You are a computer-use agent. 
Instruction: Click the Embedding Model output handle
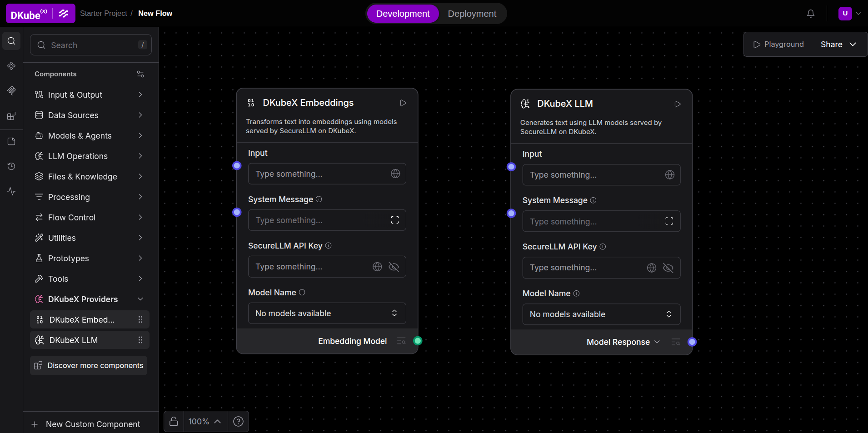[418, 341]
